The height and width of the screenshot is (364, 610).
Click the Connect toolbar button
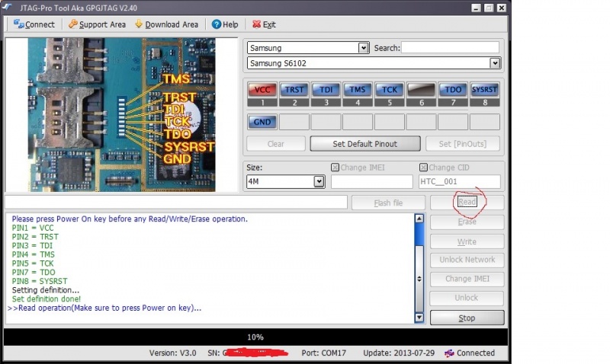tap(34, 24)
